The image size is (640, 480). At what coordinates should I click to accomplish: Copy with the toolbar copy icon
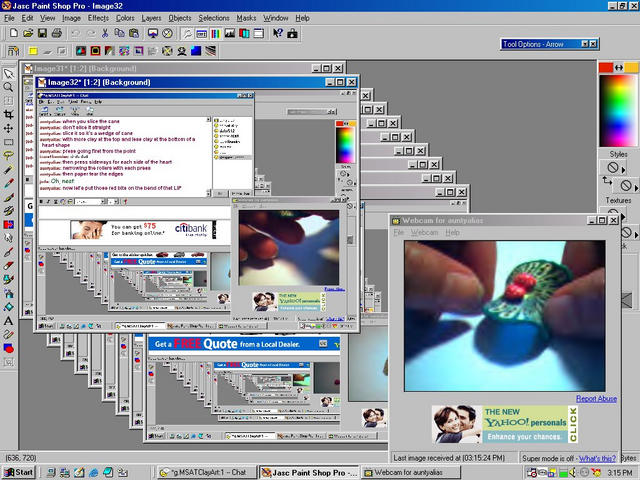[119, 33]
